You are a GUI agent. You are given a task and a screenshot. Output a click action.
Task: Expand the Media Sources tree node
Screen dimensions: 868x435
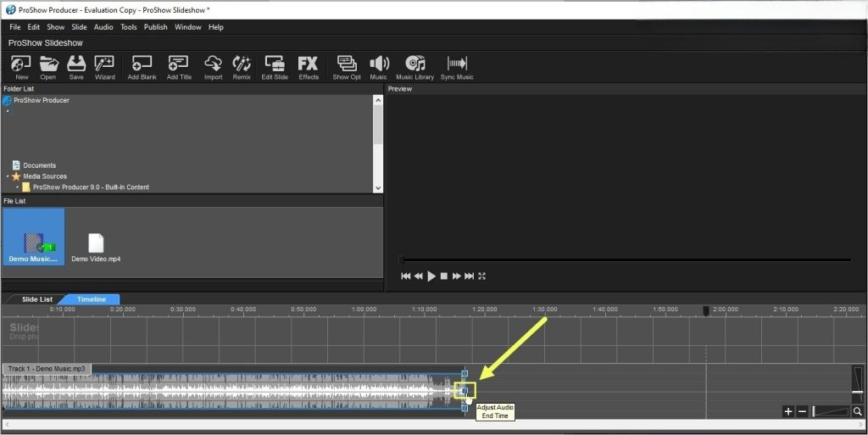8,176
